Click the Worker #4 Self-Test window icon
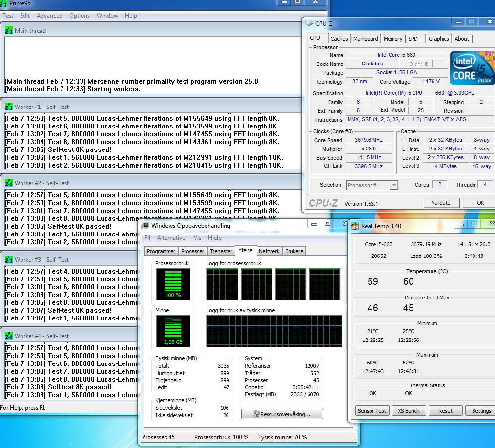This screenshot has height=448, width=495. pos(9,336)
